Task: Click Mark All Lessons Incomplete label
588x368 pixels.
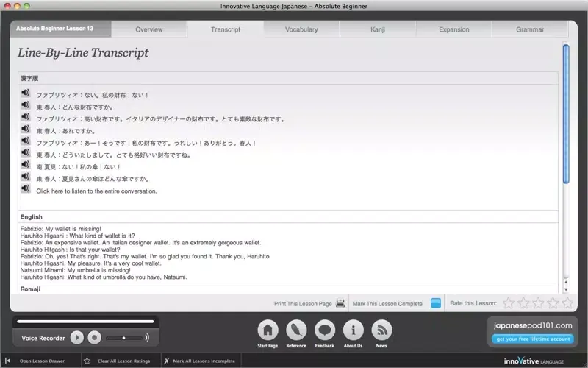Action: [204, 361]
